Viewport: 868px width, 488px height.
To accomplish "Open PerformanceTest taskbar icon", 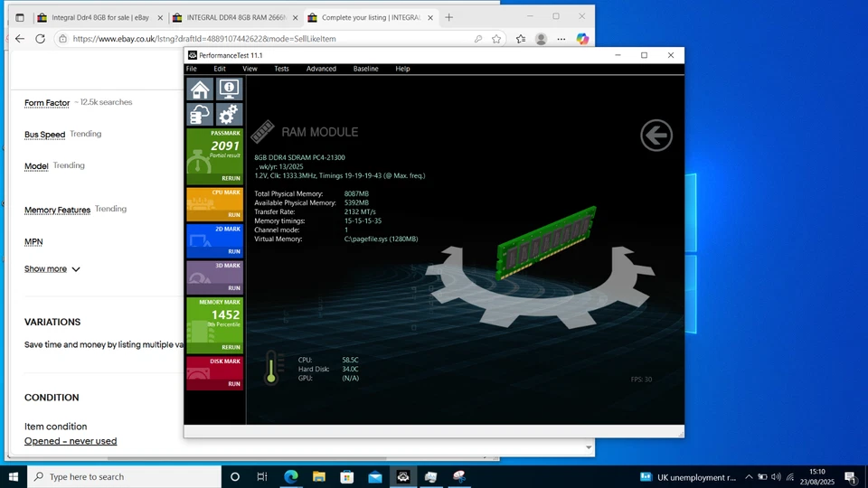I will tap(403, 476).
